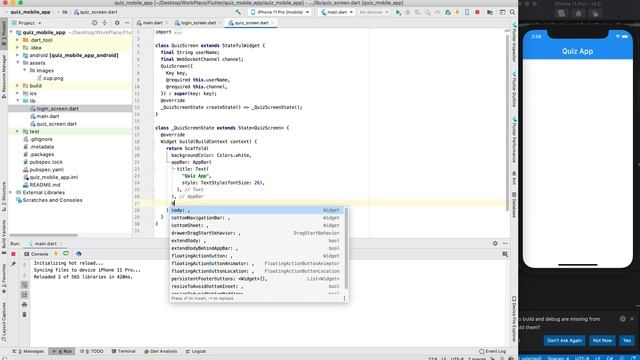The width and height of the screenshot is (640, 360).
Task: Click the Build hammer icon in the toolbar
Action: point(238,12)
